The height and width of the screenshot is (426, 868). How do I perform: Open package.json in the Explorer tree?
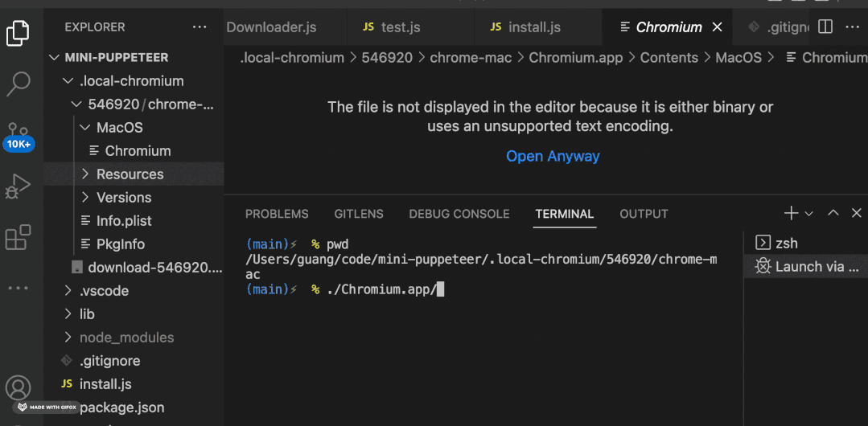pyautogui.click(x=134, y=408)
